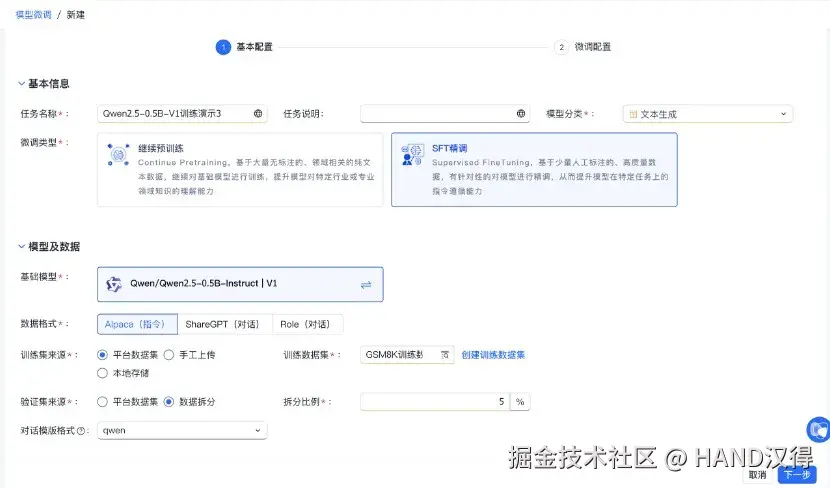Screen dimensions: 830x488
Task: Click step 2 微调配置 circle
Action: tap(561, 47)
